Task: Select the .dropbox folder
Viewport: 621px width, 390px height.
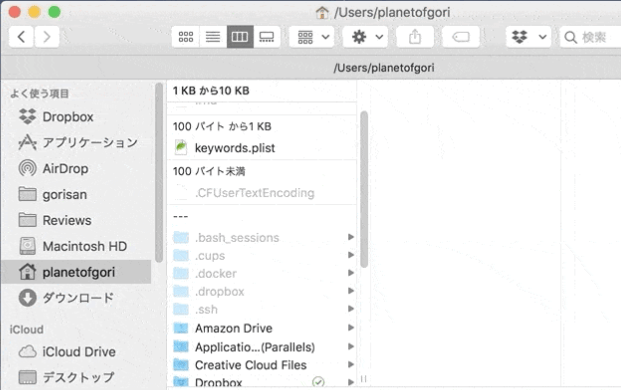Action: point(261,291)
